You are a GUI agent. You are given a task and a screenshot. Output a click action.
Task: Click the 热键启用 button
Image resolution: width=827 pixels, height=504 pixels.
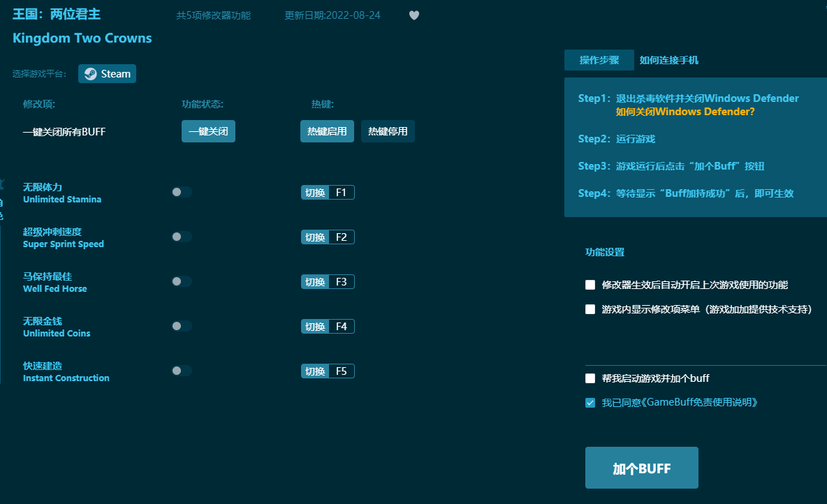pos(327,131)
